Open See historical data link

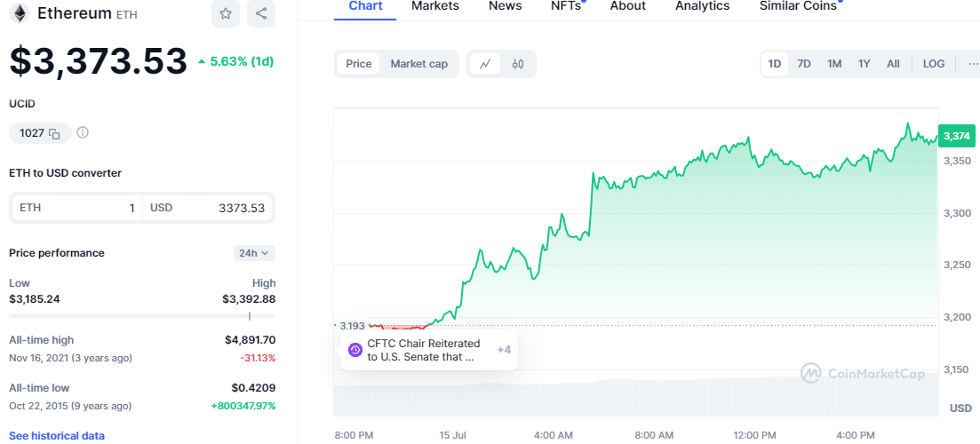(x=57, y=436)
